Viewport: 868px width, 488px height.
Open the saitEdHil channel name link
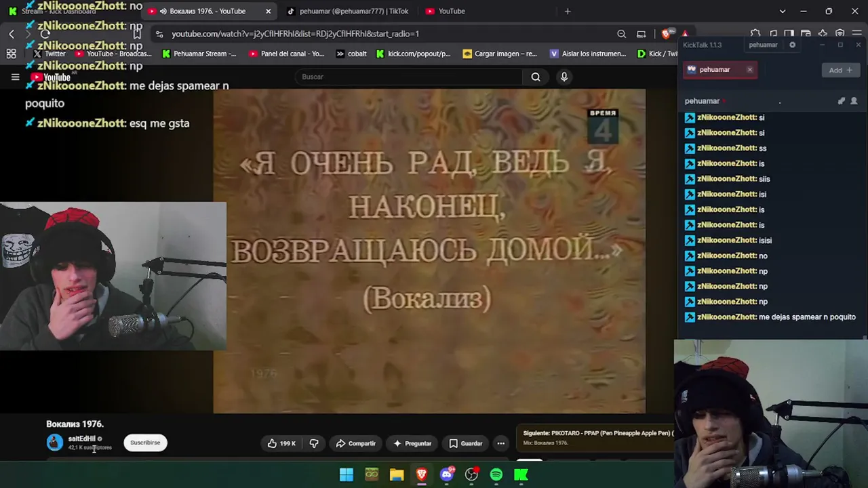[x=81, y=439]
